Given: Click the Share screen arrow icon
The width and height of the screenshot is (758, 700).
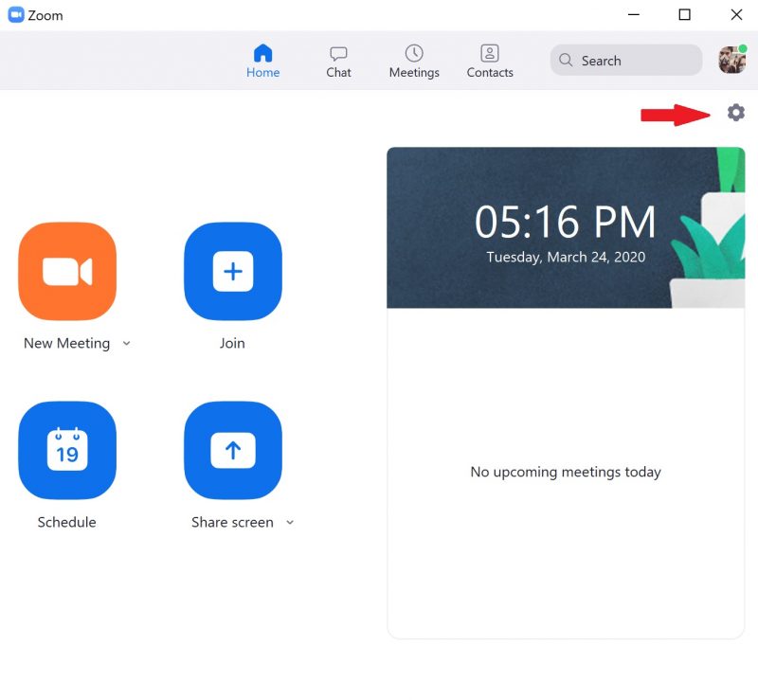Looking at the screenshot, I should tap(233, 450).
